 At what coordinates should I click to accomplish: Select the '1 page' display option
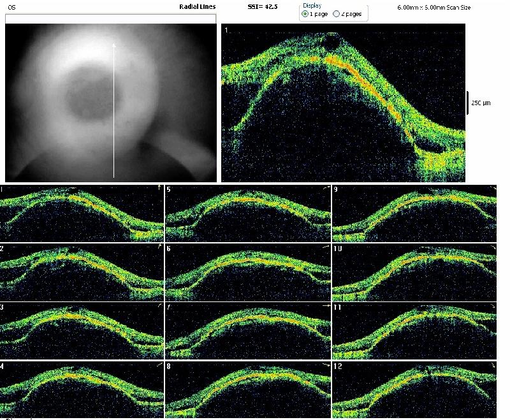pos(305,13)
